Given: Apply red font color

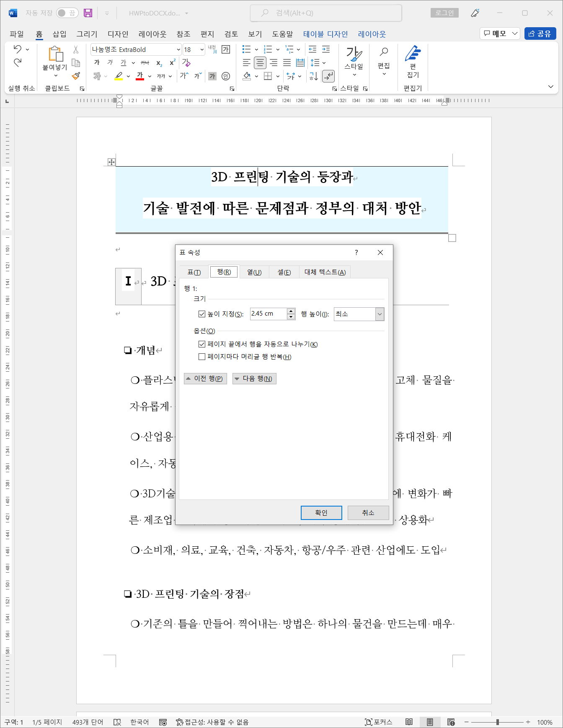Looking at the screenshot, I should pos(140,76).
